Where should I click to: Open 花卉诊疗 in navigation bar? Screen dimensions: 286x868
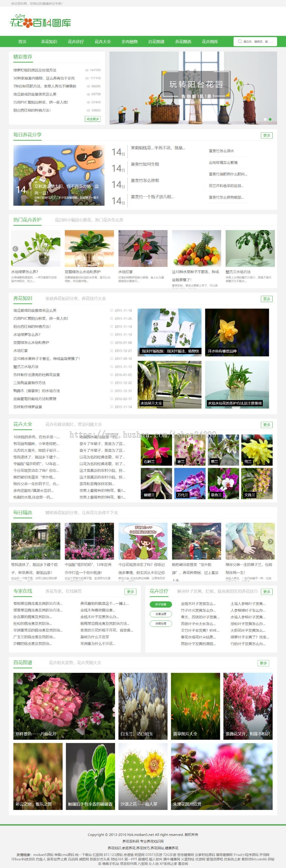tap(76, 42)
